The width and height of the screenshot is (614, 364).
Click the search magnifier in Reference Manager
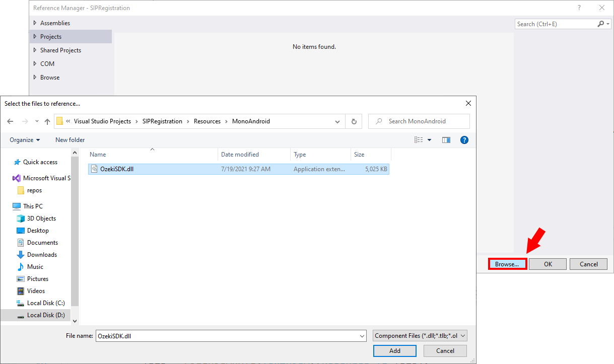(x=600, y=24)
